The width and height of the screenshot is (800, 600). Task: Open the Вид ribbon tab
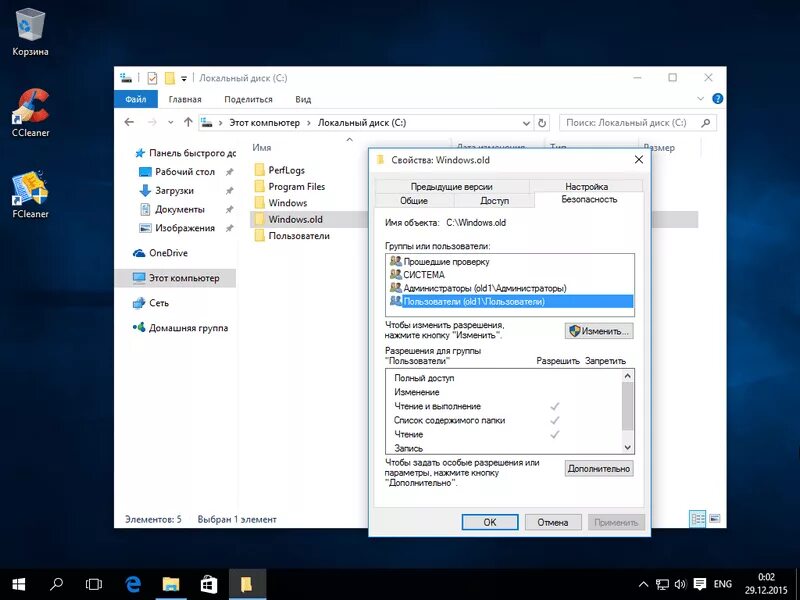[303, 99]
